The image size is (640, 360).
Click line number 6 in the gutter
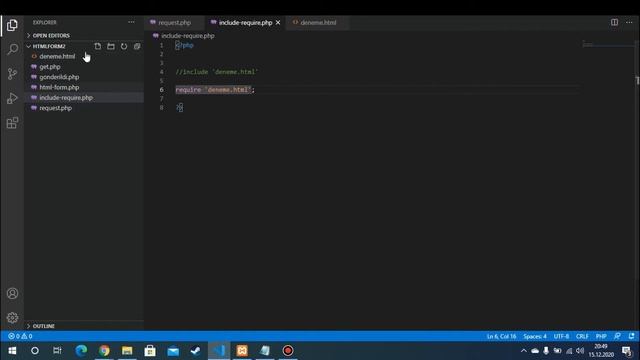click(x=162, y=90)
